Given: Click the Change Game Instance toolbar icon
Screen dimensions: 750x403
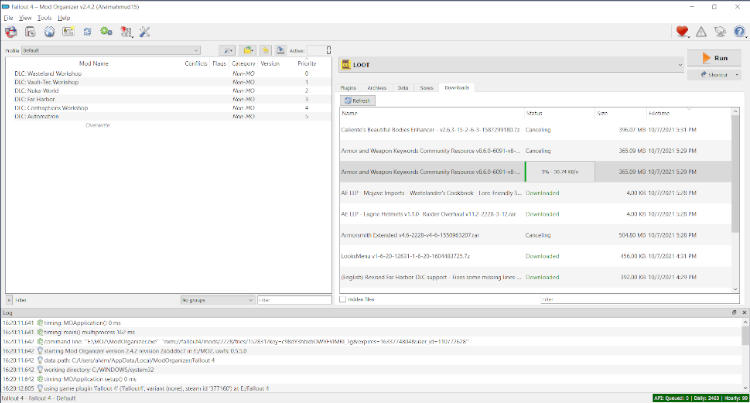Looking at the screenshot, I should click(x=11, y=32).
